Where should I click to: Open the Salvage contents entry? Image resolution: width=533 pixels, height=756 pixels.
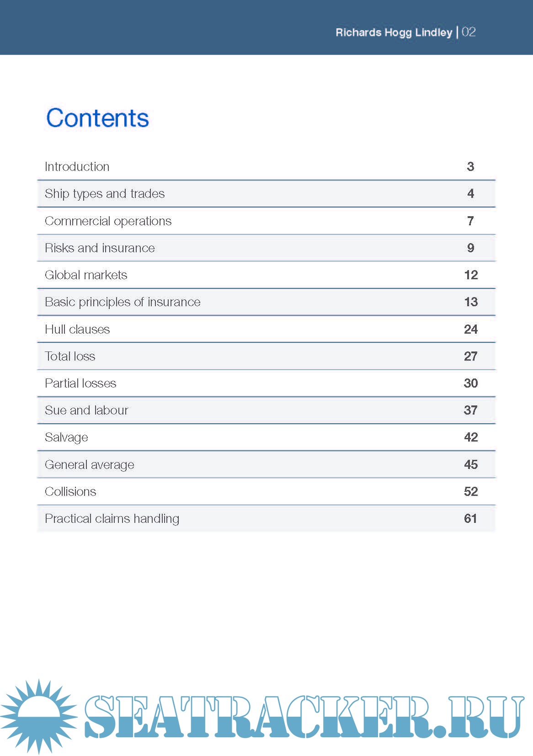pos(66,437)
